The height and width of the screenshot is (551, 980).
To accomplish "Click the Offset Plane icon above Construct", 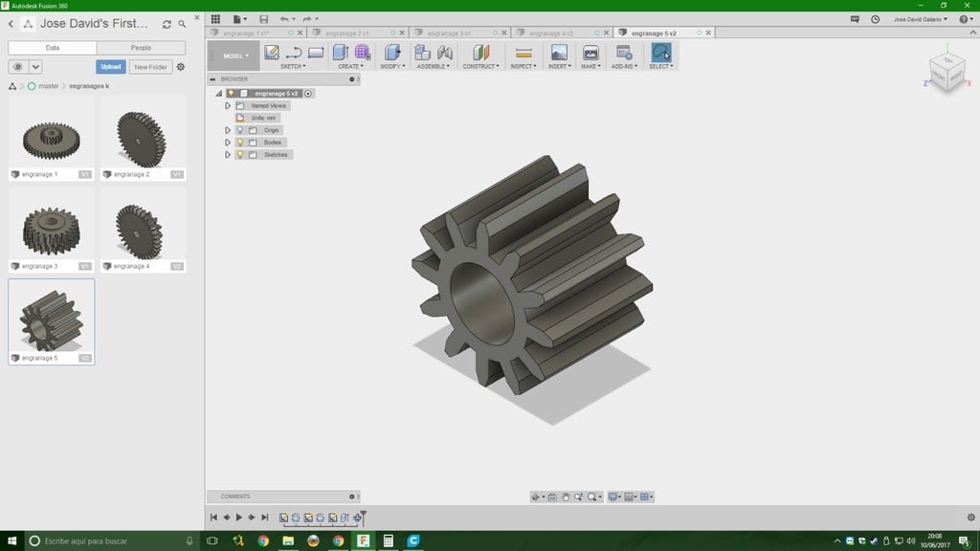I will click(x=481, y=53).
